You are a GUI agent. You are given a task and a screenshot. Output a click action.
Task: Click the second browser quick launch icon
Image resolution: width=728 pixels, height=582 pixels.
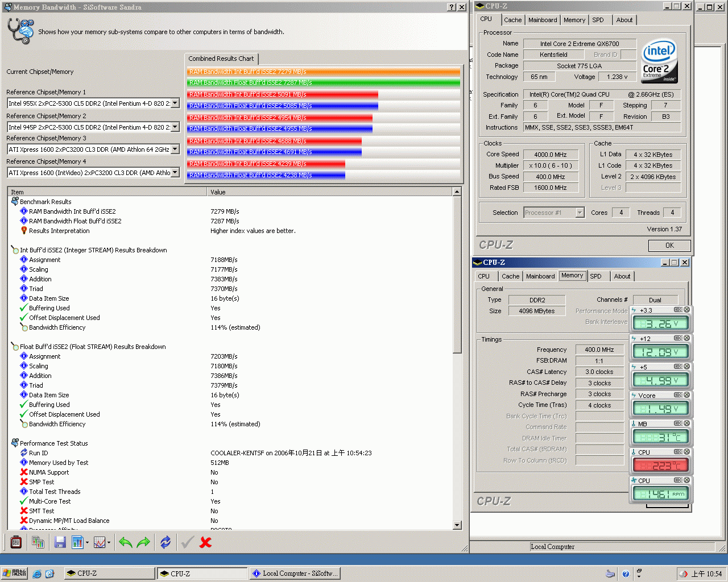[49, 574]
